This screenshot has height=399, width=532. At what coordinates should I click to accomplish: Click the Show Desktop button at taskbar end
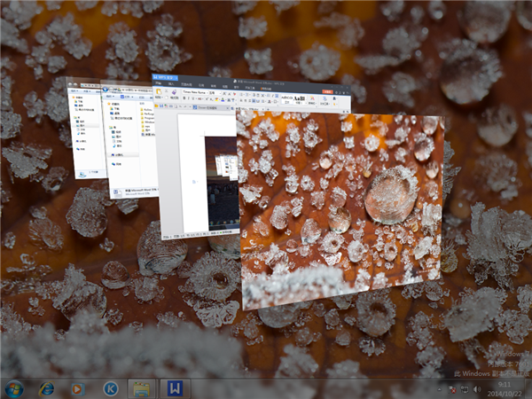point(528,388)
